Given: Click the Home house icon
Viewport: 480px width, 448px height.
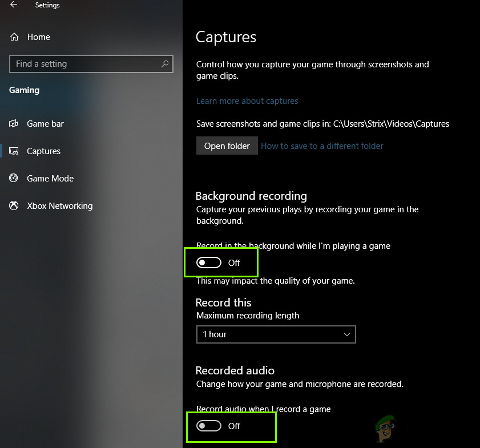Looking at the screenshot, I should 14,37.
